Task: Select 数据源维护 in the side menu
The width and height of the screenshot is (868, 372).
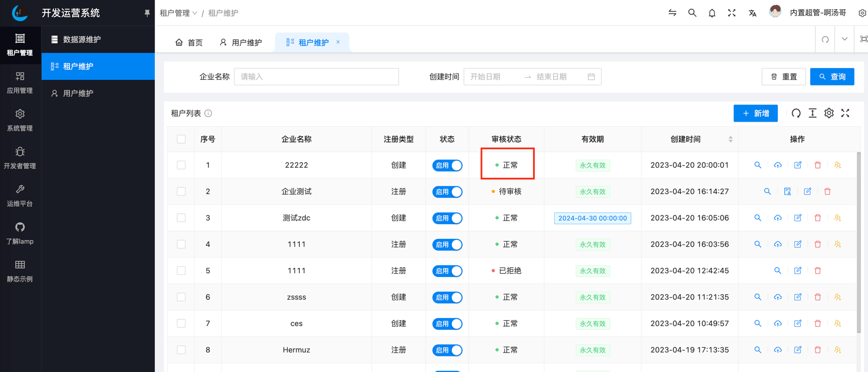Action: point(82,39)
